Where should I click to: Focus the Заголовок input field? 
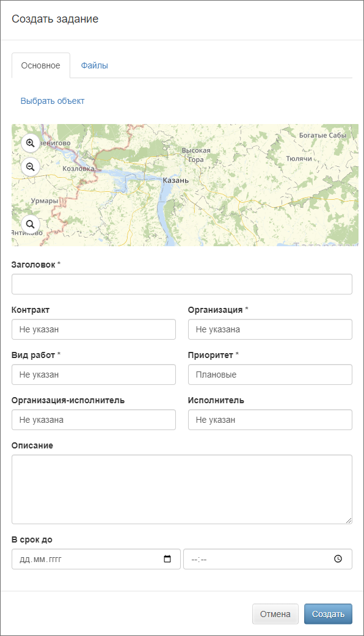click(x=182, y=284)
